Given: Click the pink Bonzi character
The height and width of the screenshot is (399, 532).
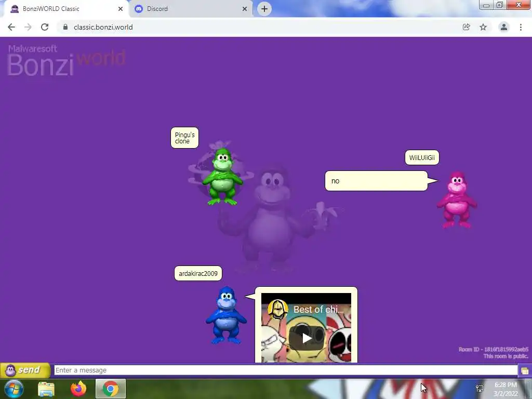Looking at the screenshot, I should (457, 200).
